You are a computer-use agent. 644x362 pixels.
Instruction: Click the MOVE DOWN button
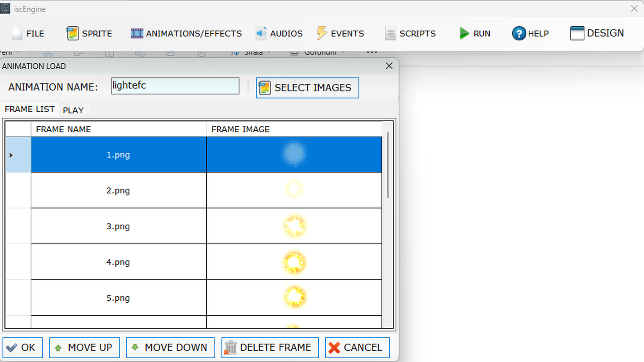170,347
